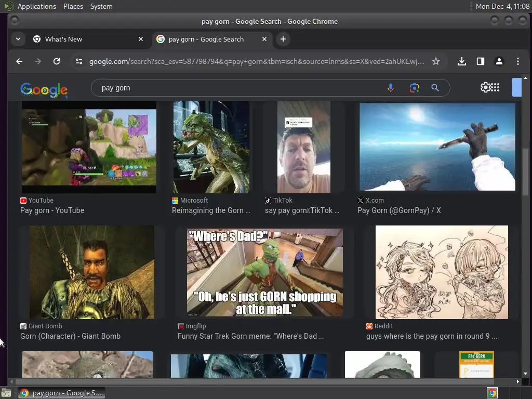Open the Google apps grid

(495, 87)
